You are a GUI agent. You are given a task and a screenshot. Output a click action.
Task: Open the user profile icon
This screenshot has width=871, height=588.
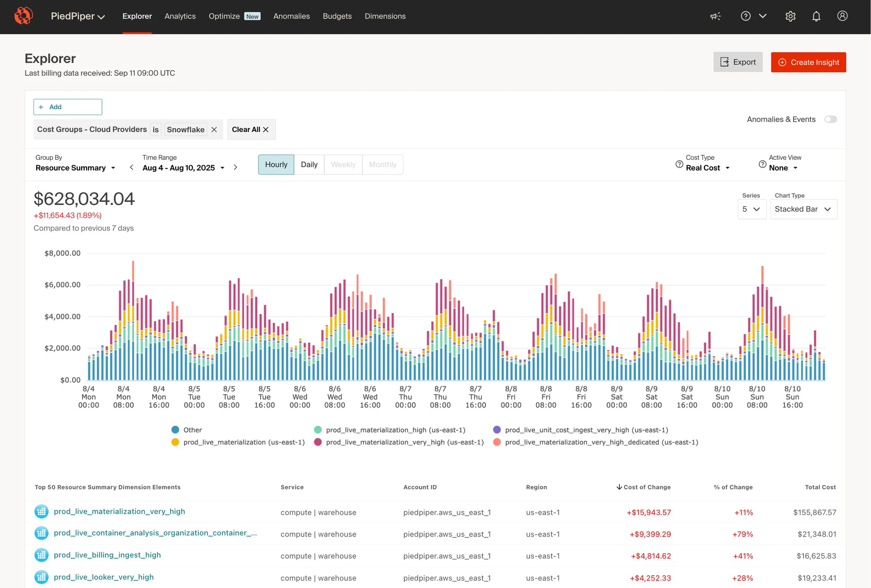842,16
